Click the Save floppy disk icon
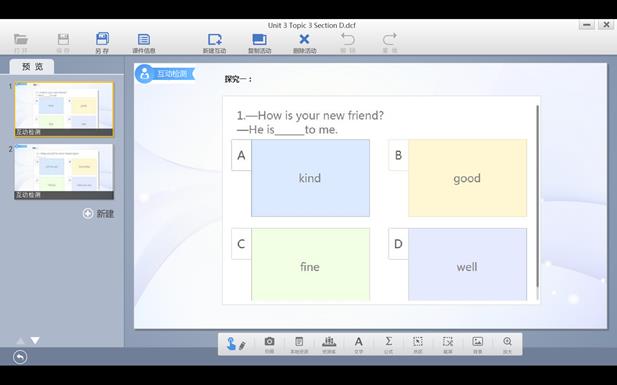Screen dimensions: 617x385 pos(63,39)
